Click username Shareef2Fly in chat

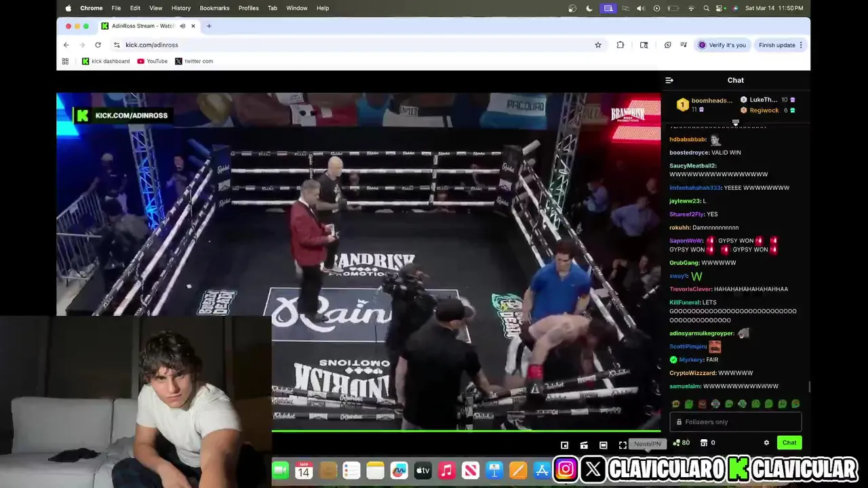point(687,214)
